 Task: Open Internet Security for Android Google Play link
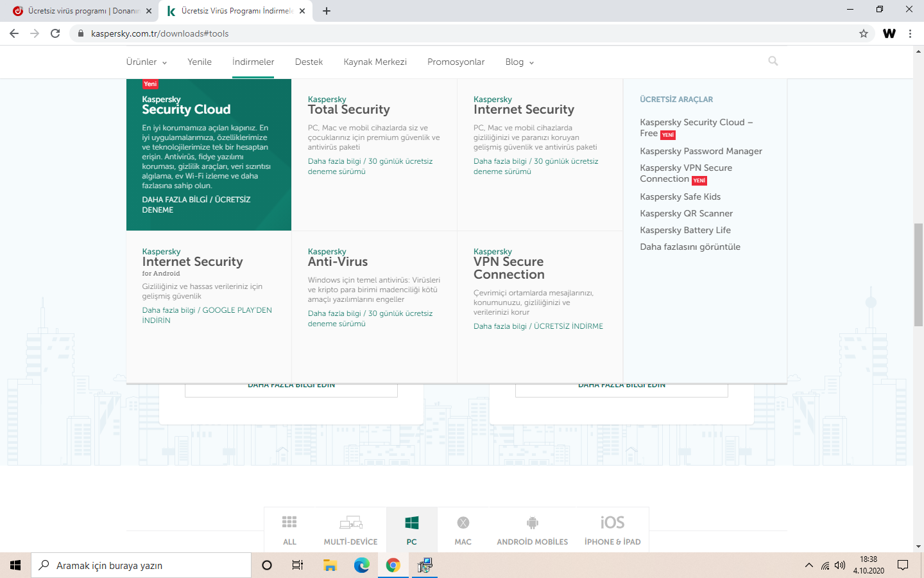(207, 315)
